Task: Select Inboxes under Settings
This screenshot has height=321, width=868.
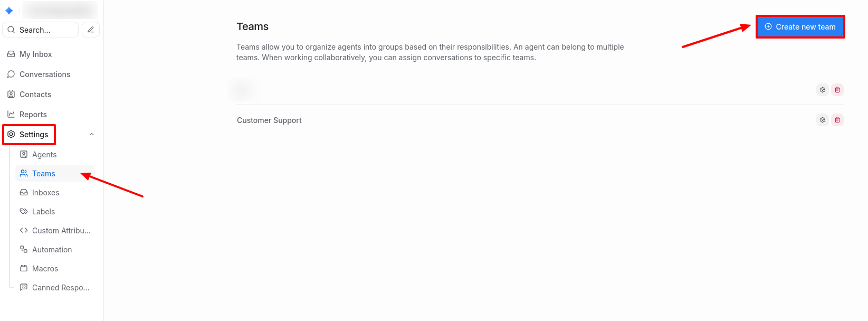Action: pos(45,193)
